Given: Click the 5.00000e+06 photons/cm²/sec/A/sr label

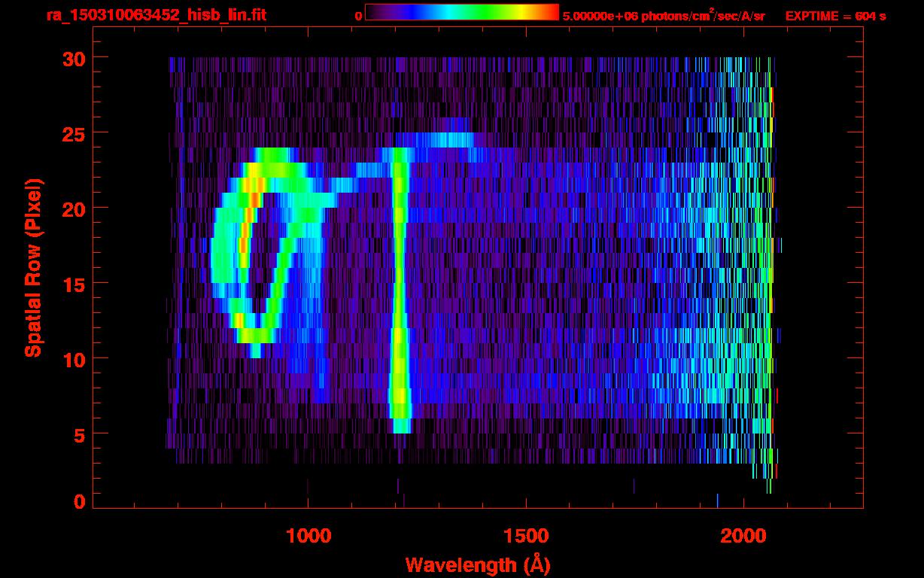Looking at the screenshot, I should pos(664,14).
